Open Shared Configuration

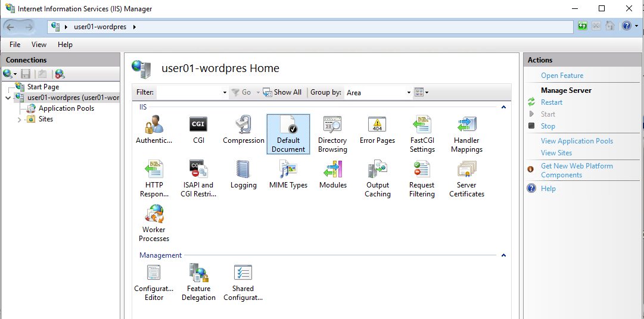click(x=244, y=283)
